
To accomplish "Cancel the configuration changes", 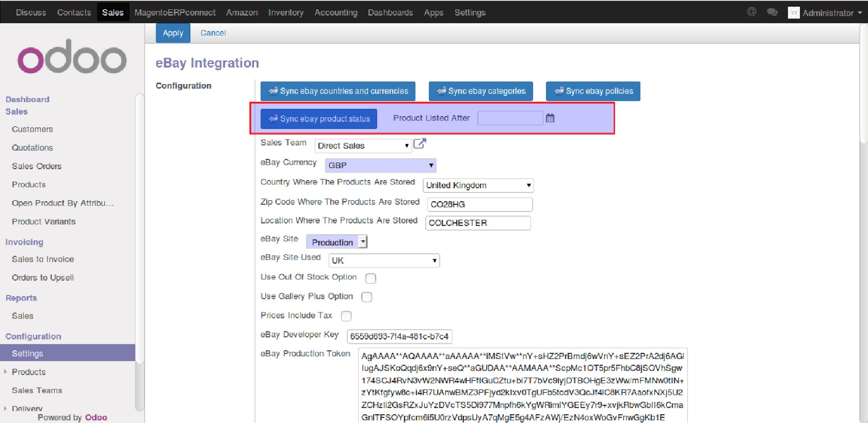I will pos(213,33).
